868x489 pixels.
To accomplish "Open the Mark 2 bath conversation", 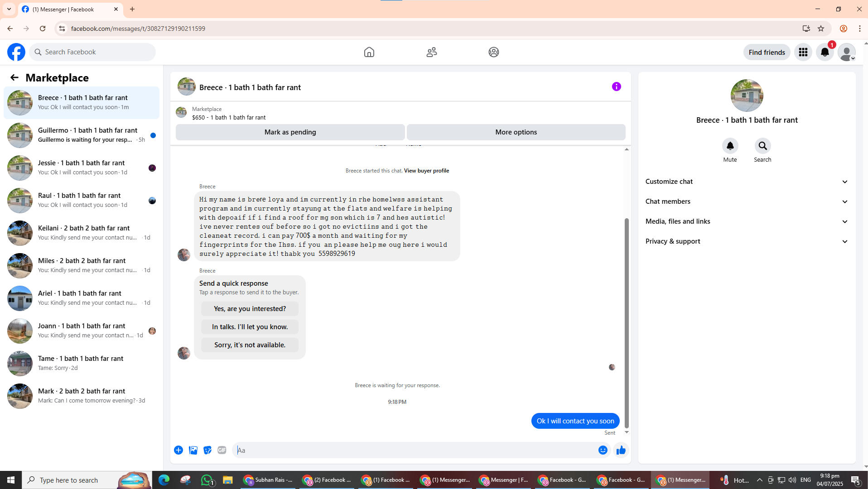I will 82,396.
